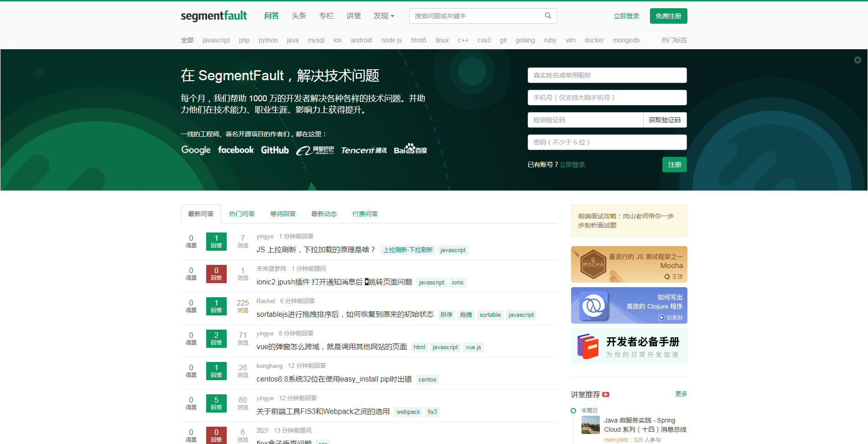The width and height of the screenshot is (868, 444).
Task: Open the 热门标签 link
Action: tap(674, 40)
